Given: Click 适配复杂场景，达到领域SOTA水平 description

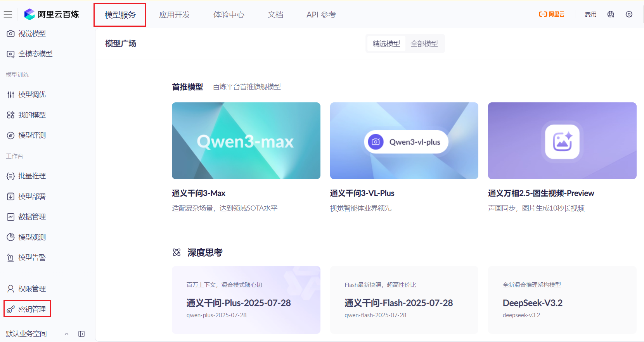Looking at the screenshot, I should [x=225, y=208].
